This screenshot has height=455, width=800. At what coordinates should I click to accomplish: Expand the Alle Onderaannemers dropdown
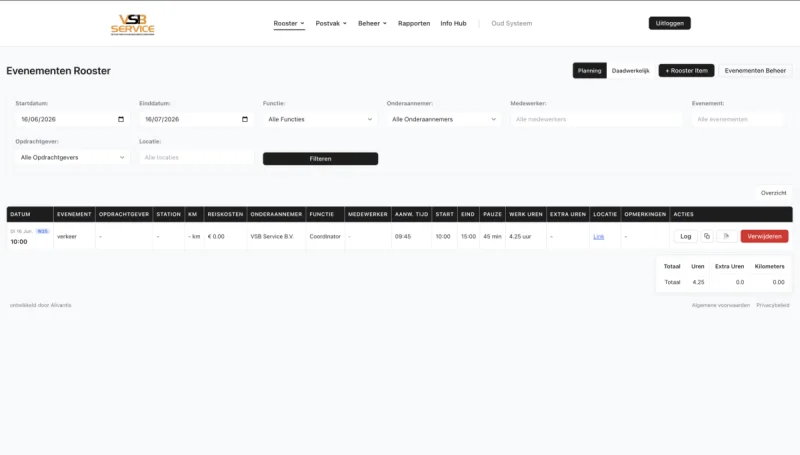(x=444, y=119)
